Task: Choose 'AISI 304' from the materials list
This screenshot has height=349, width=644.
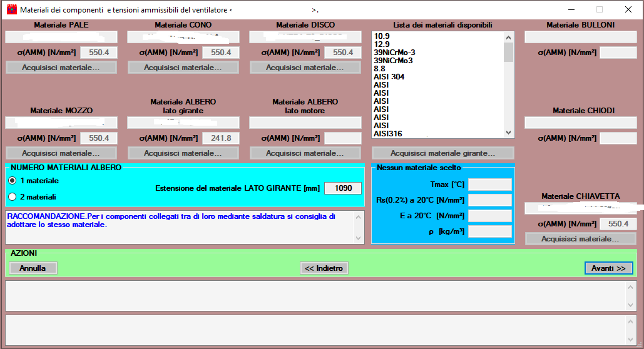Action: click(389, 77)
